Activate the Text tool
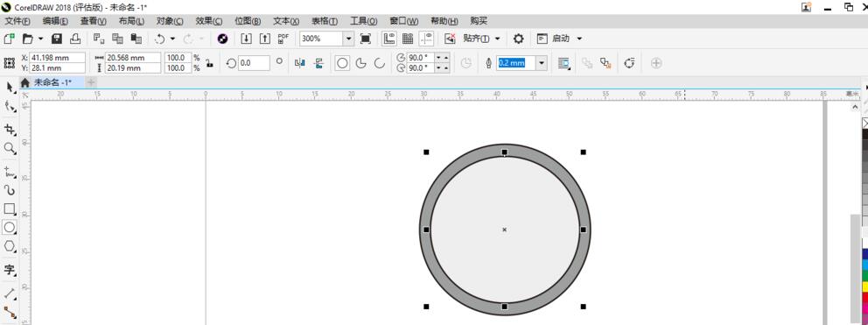Screen dimensions: 868x325 [x=10, y=270]
